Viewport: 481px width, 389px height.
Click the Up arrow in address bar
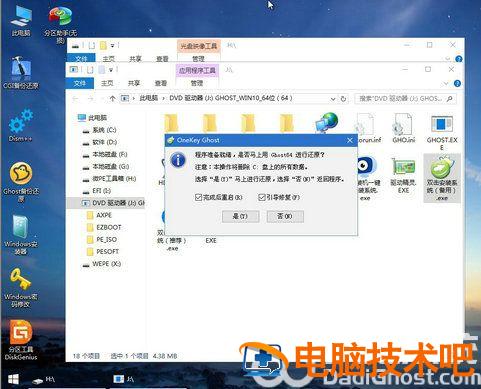112,99
